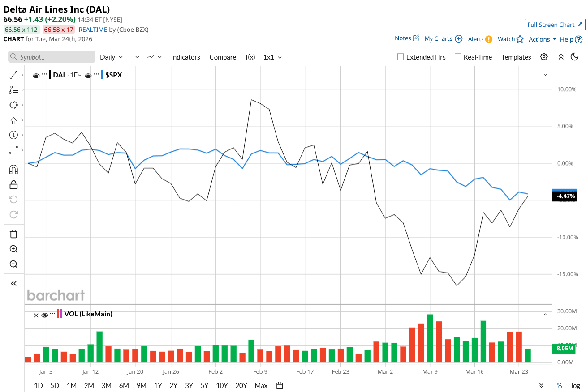Toggle the log scale button
The image size is (586, 392).
coord(576,385)
